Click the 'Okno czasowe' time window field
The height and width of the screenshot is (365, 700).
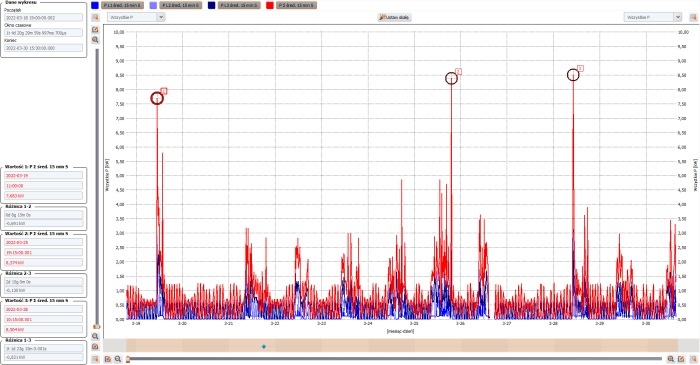click(43, 33)
